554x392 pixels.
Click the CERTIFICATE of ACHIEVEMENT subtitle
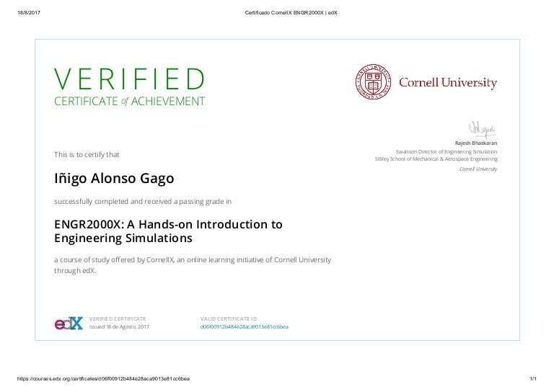point(129,102)
